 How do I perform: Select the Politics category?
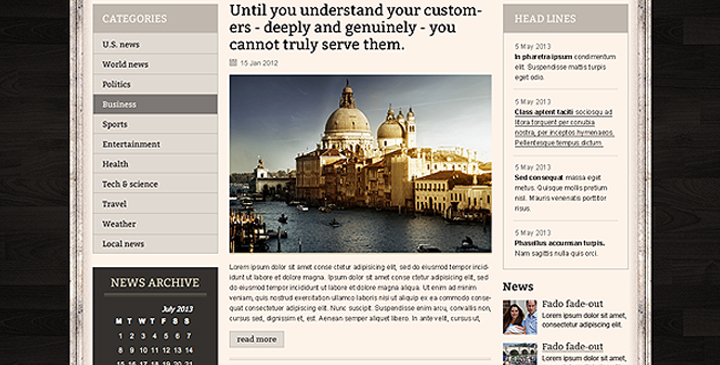point(155,84)
